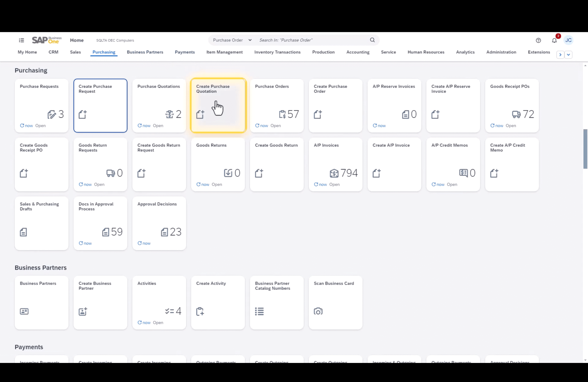The width and height of the screenshot is (588, 382).
Task: Click the A/P Invoices count icon
Action: (334, 173)
